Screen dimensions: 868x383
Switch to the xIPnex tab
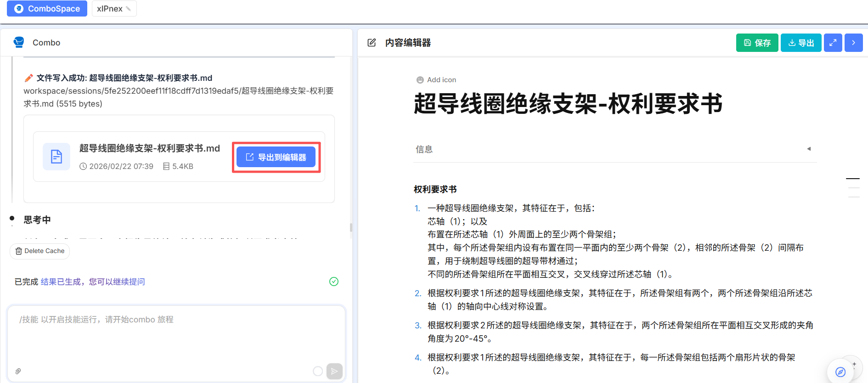109,9
